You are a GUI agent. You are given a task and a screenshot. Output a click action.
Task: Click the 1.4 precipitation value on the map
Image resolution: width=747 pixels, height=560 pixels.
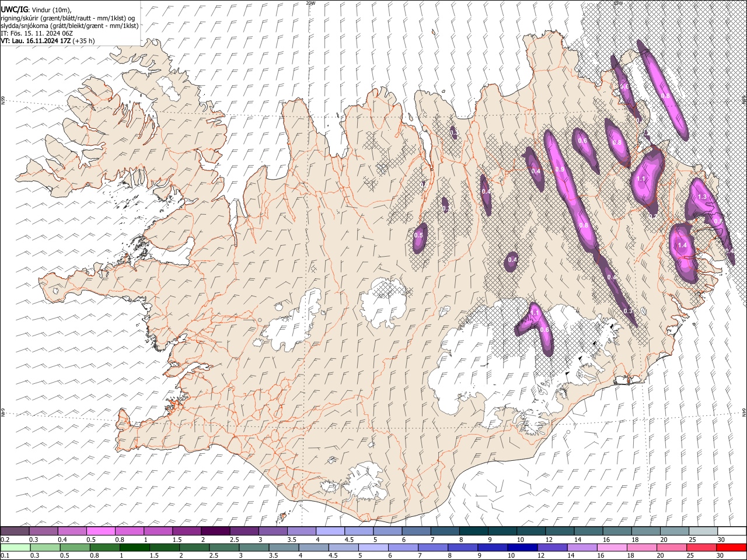click(682, 246)
